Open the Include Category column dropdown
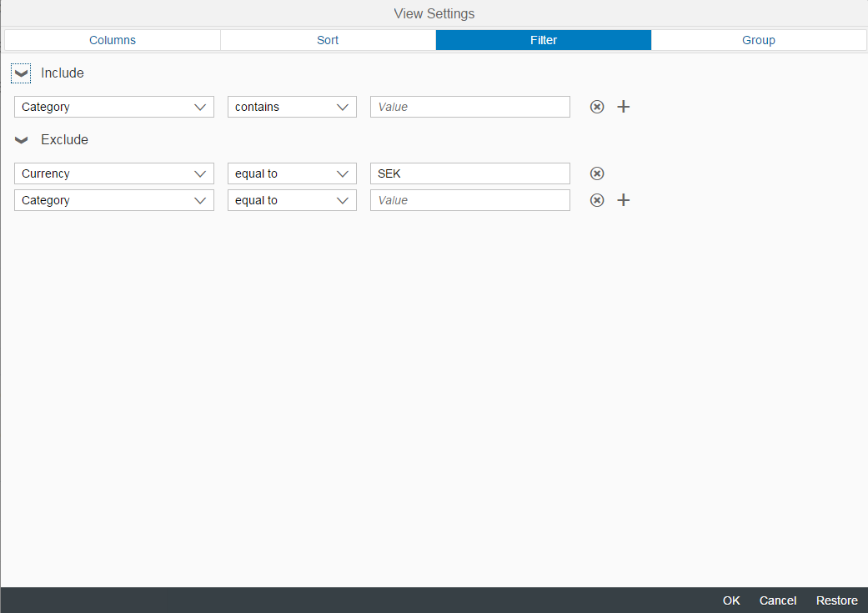The image size is (868, 613). (x=114, y=107)
